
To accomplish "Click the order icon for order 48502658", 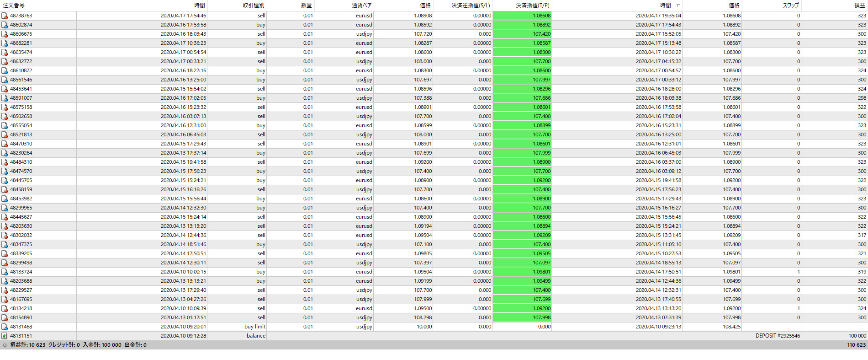I will (x=5, y=116).
